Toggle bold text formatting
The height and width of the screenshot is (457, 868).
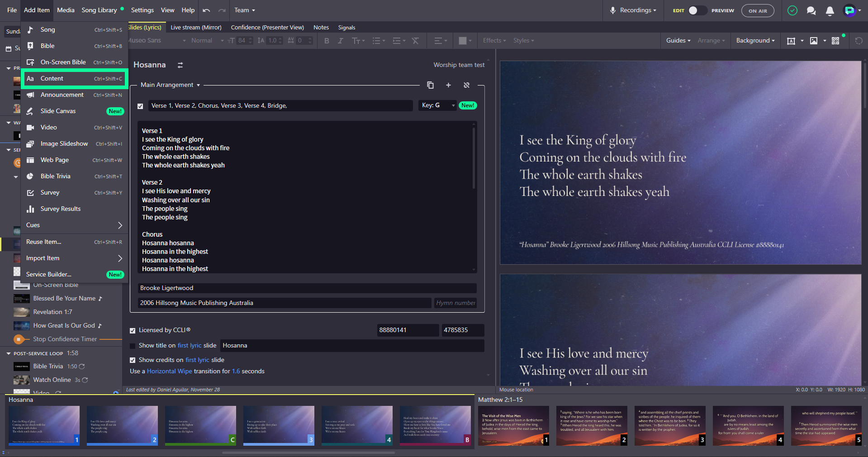[x=327, y=41]
